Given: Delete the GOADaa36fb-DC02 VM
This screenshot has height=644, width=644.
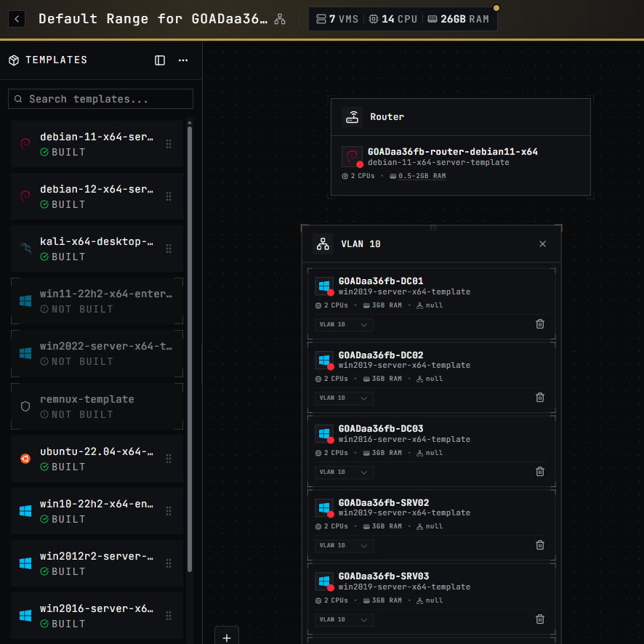Looking at the screenshot, I should point(539,397).
